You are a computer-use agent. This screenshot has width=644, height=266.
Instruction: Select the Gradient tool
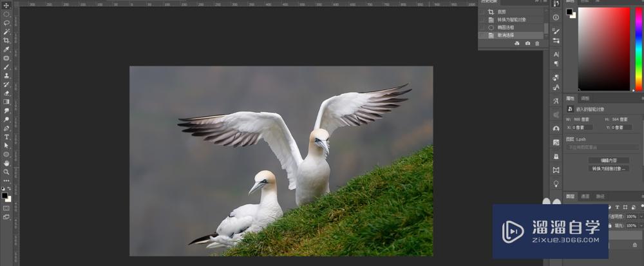pos(6,102)
